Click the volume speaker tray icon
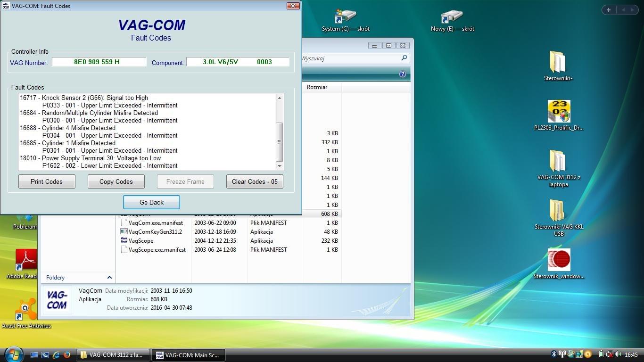Screen dimensions: 644x362 618,354
